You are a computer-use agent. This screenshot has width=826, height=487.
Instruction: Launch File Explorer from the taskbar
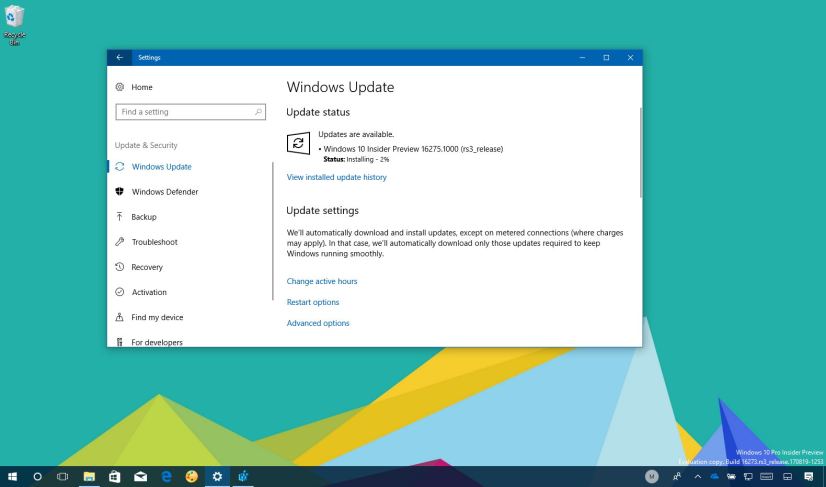tap(89, 476)
